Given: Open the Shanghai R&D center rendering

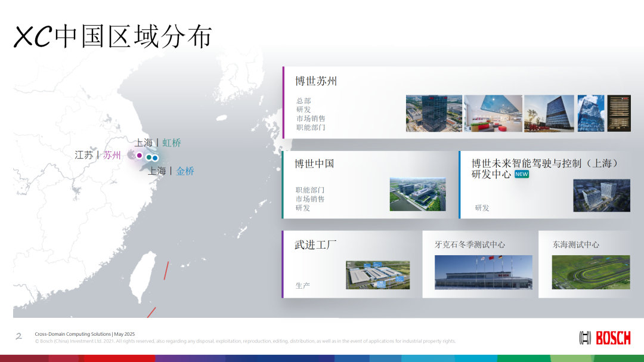Looking at the screenshot, I should [x=602, y=196].
